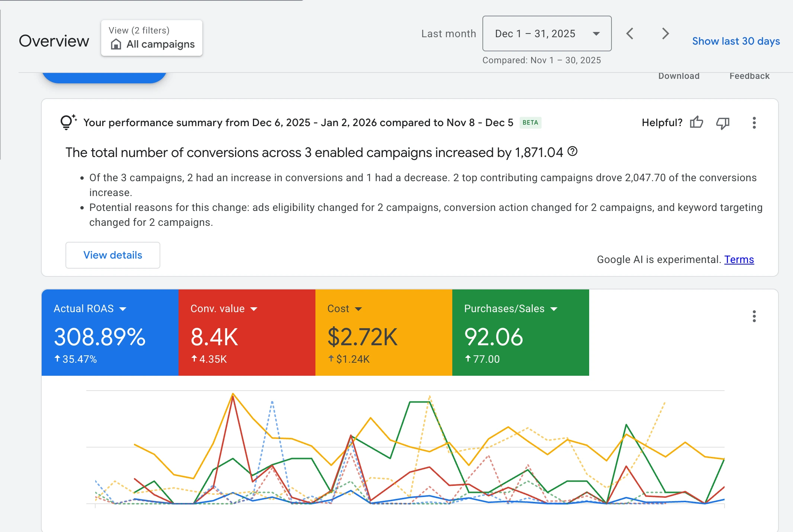Open the Download menu item

[x=679, y=76]
